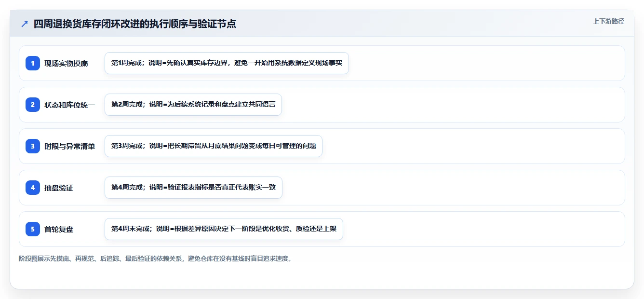Select step badge 1 for 现场实物摸底
The image size is (644, 299).
click(33, 63)
